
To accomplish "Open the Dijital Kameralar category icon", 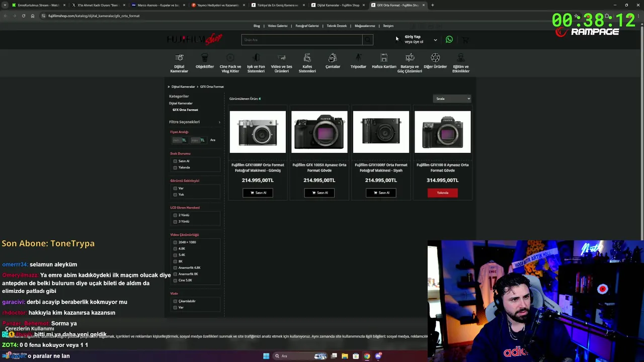I will 179,58.
